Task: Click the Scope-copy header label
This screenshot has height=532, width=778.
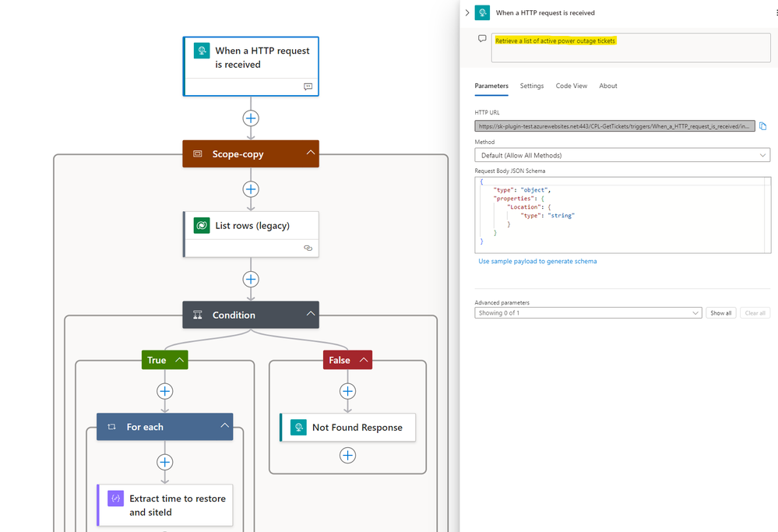Action: click(238, 154)
